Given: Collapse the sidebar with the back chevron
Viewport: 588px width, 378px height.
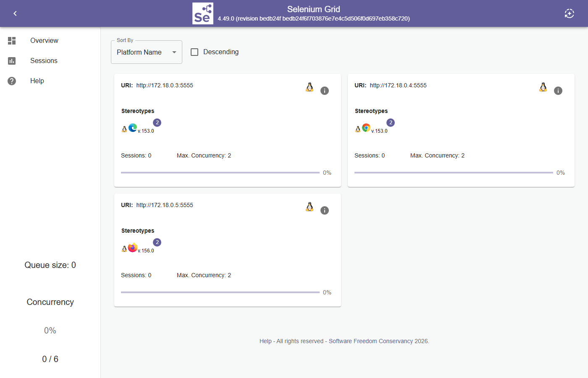Looking at the screenshot, I should click(15, 13).
